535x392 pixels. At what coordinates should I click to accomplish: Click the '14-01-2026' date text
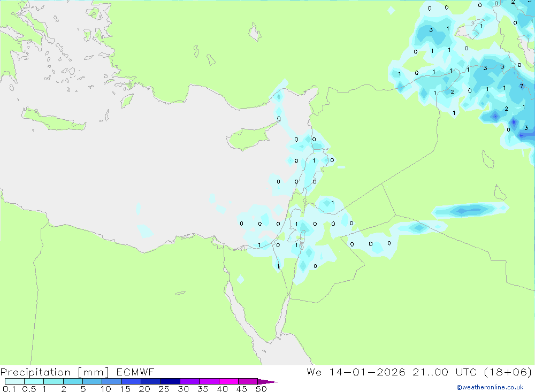367,372
